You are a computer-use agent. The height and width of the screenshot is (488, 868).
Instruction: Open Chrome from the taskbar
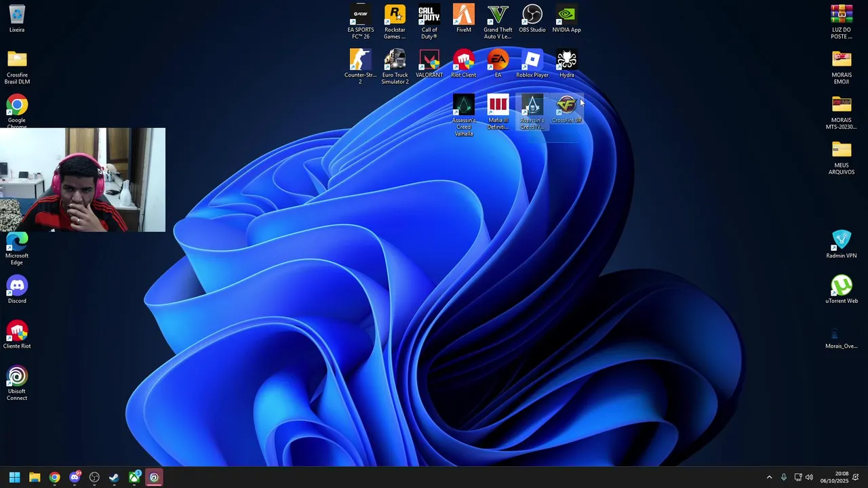[x=54, y=477]
